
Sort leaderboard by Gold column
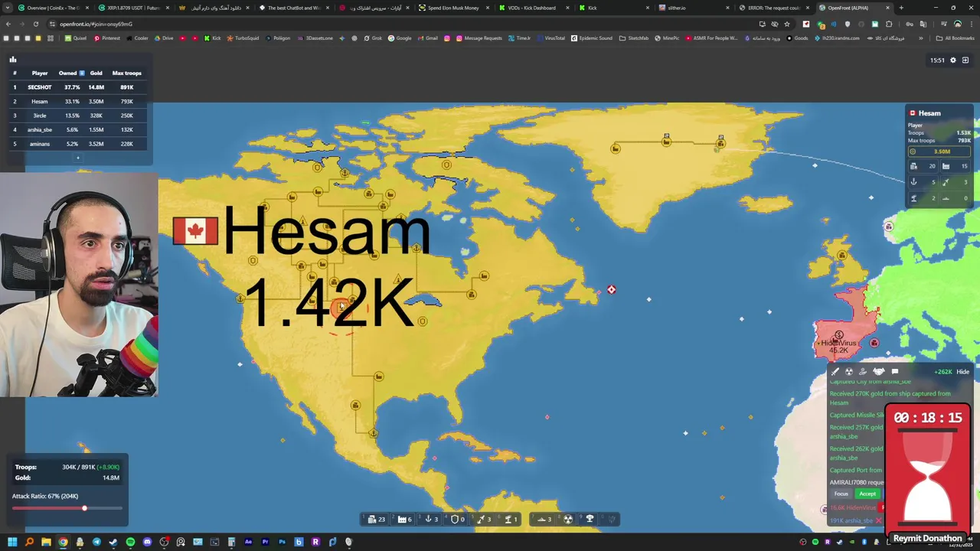click(x=96, y=73)
